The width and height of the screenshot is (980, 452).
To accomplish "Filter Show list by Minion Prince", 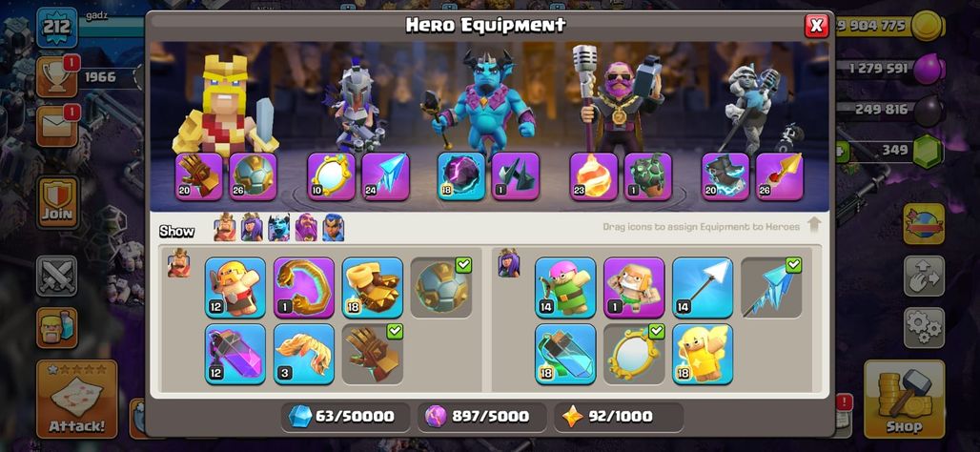I will (278, 228).
